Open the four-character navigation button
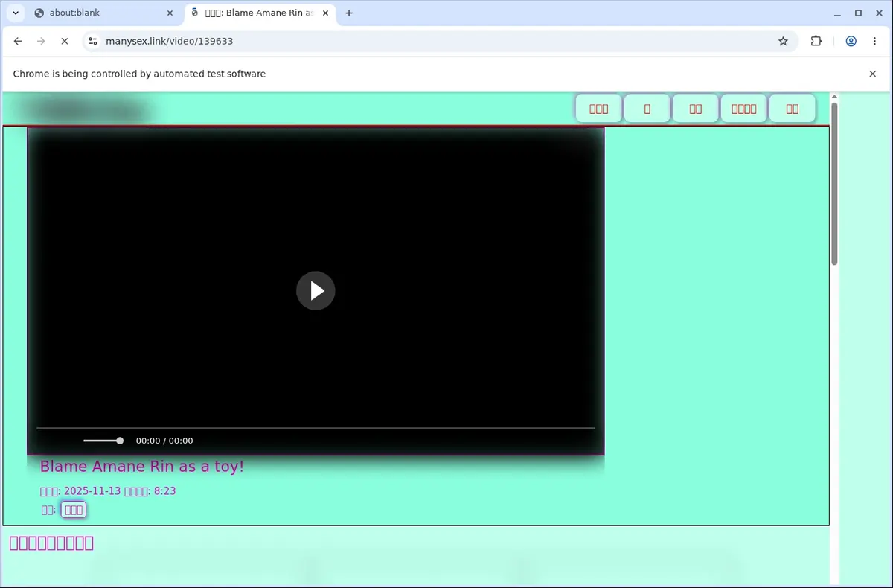 [743, 109]
